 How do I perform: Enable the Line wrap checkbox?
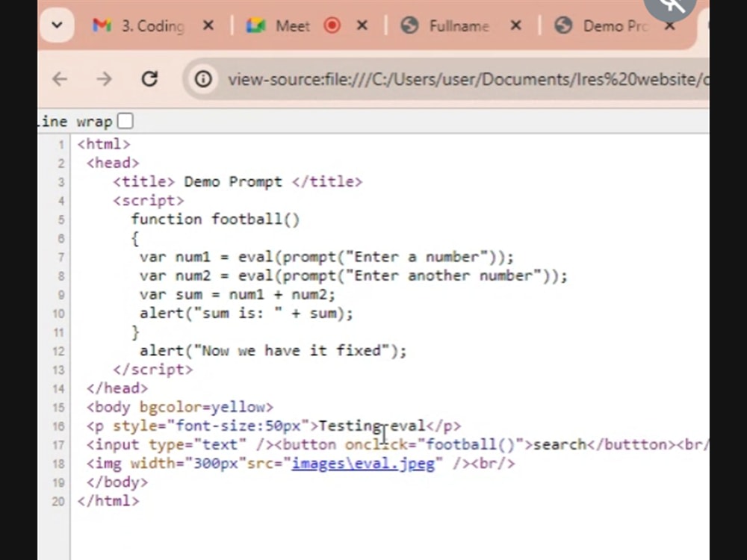pos(125,121)
